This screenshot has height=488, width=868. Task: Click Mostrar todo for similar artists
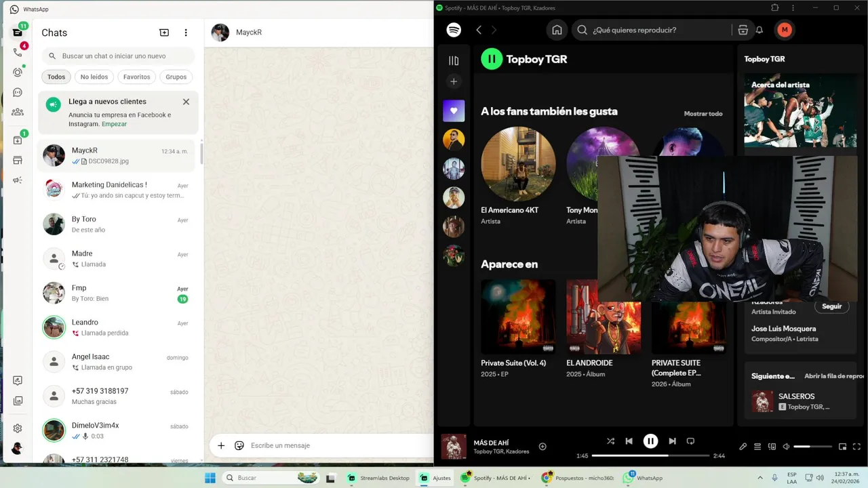tap(703, 114)
